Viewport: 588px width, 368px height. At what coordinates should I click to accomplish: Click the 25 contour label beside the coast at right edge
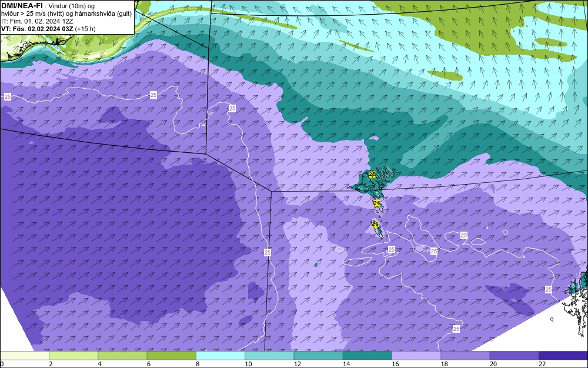[548, 289]
